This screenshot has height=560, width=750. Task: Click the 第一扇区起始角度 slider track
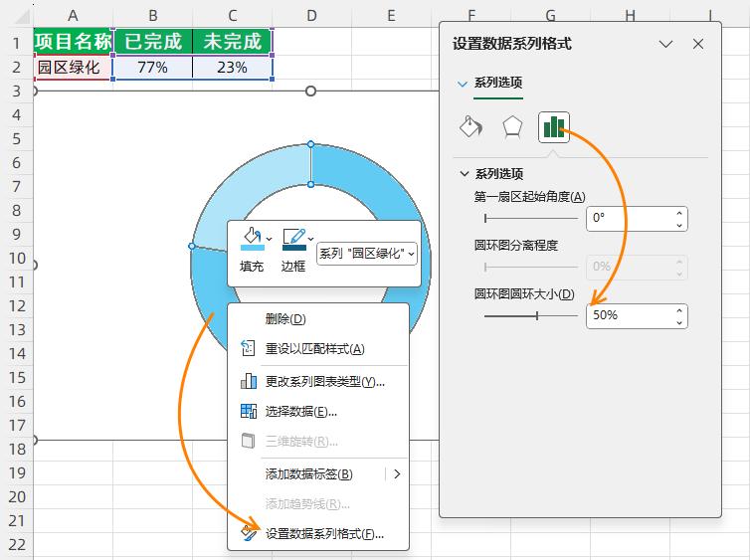pyautogui.click(x=530, y=218)
